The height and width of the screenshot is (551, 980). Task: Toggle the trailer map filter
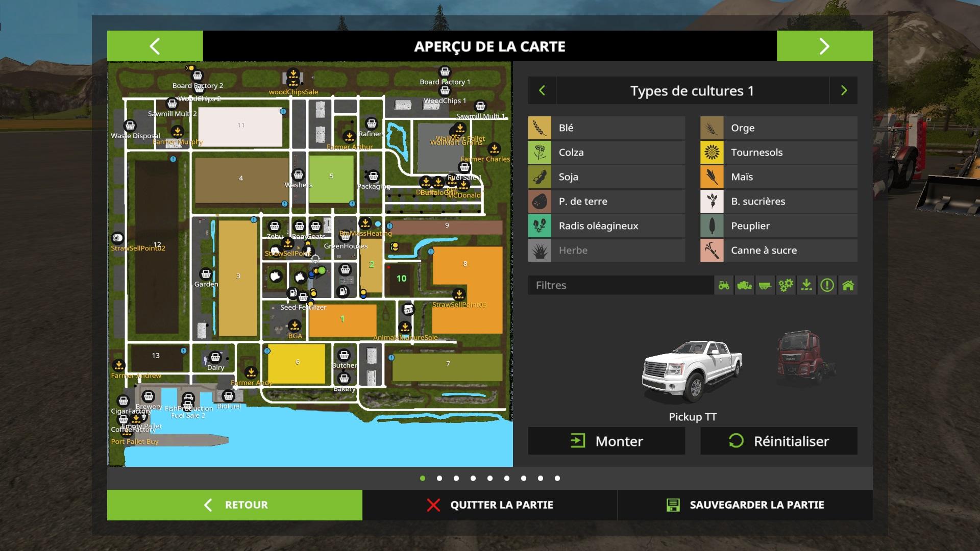point(765,285)
